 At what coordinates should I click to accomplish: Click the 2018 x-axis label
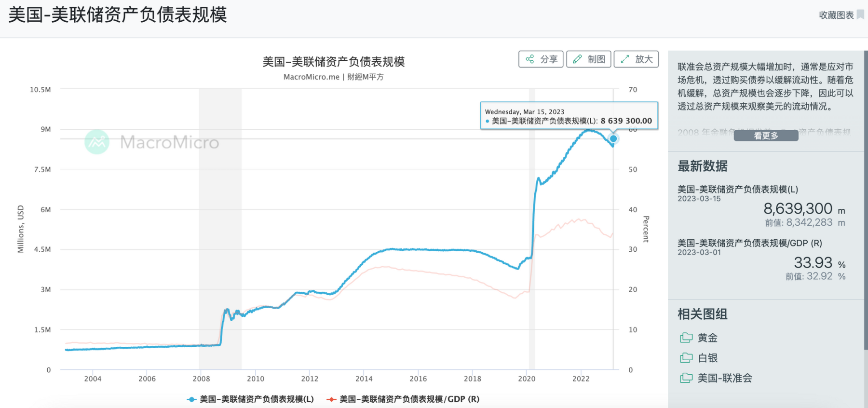click(473, 379)
